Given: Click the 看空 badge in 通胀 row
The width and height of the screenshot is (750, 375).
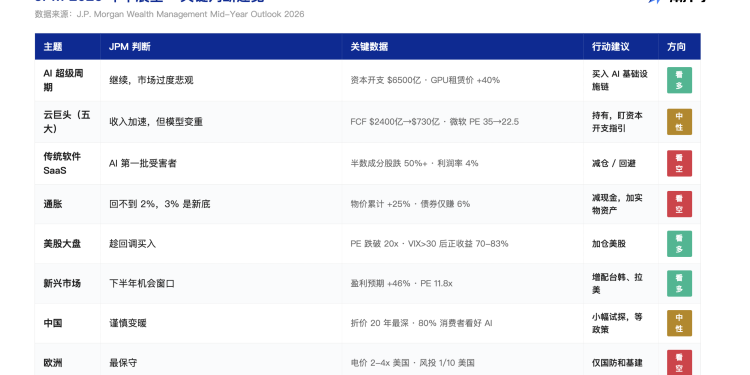Looking at the screenshot, I should click(679, 204).
